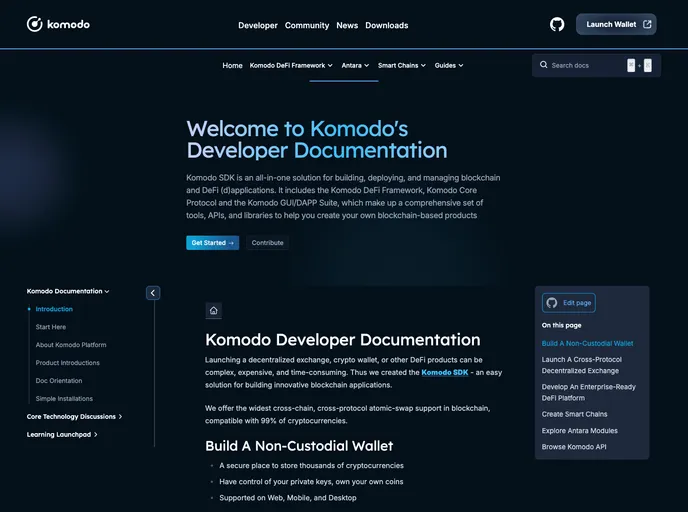688x512 pixels.
Task: Select Introduction in the sidebar
Action: [54, 309]
